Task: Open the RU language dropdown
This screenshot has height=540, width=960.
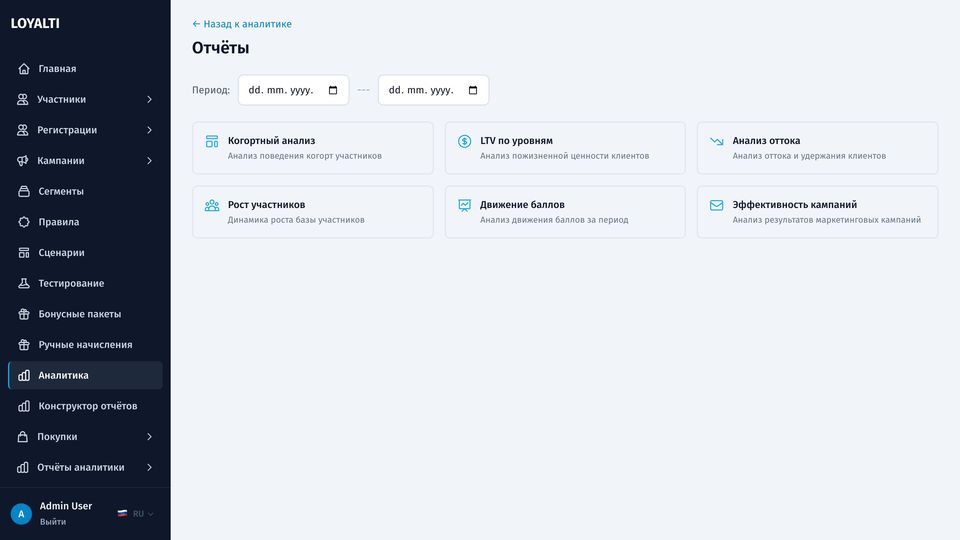Action: point(136,514)
